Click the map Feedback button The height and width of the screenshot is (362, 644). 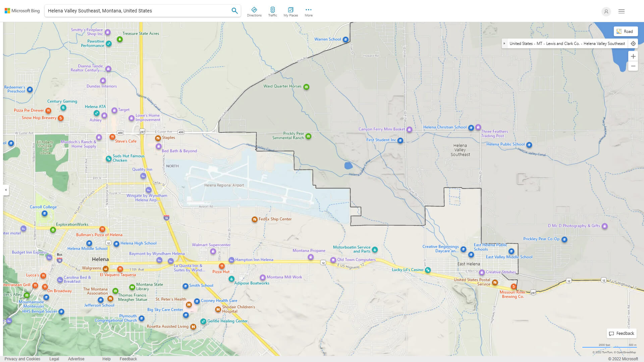click(622, 334)
